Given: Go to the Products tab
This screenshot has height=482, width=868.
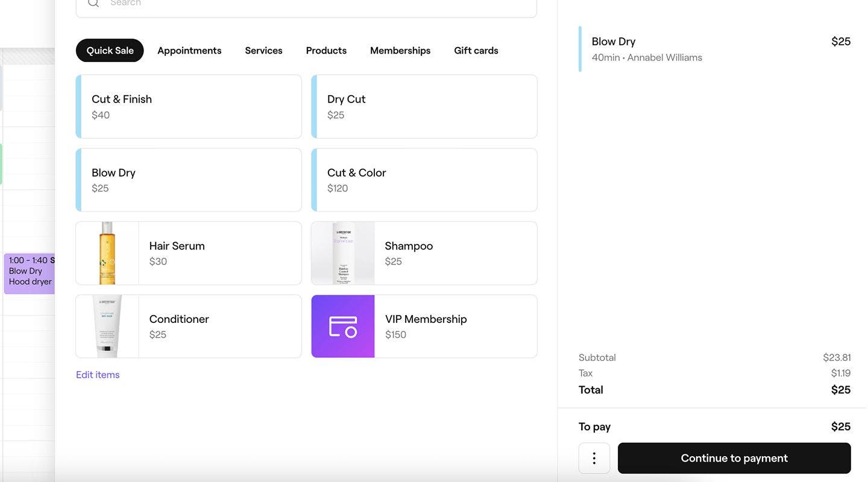Looking at the screenshot, I should (326, 51).
